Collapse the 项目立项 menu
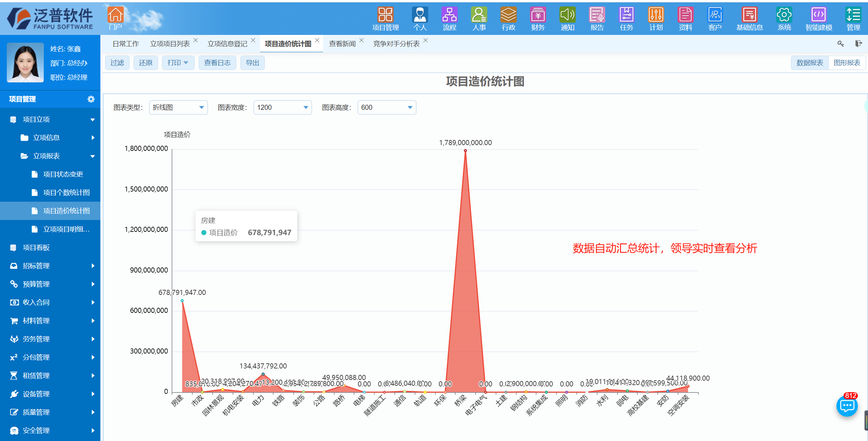868x441 pixels. [x=50, y=119]
